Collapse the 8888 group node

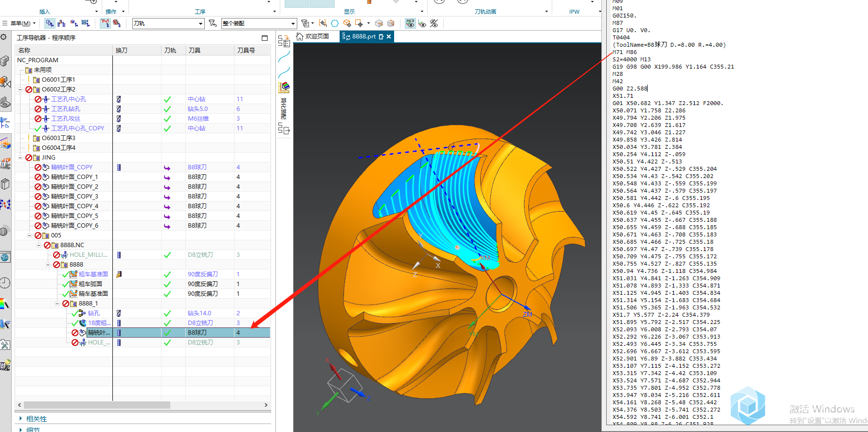point(48,265)
